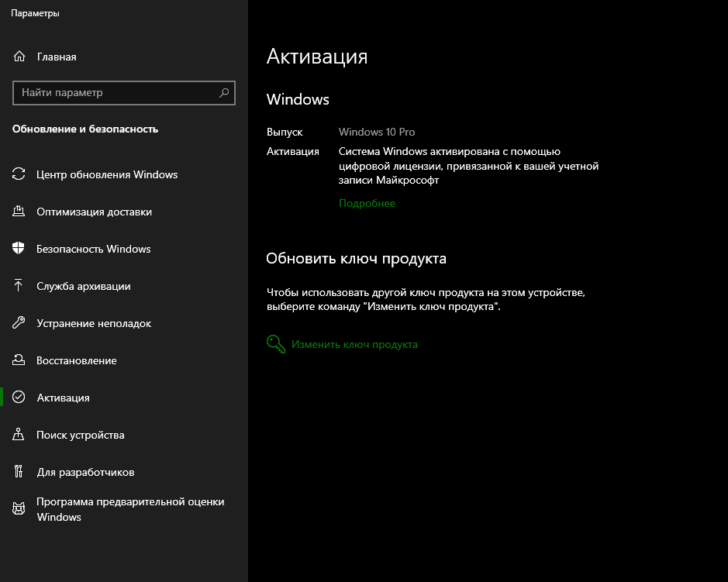Click the For developers tools icon
The image size is (728, 582).
pos(19,471)
